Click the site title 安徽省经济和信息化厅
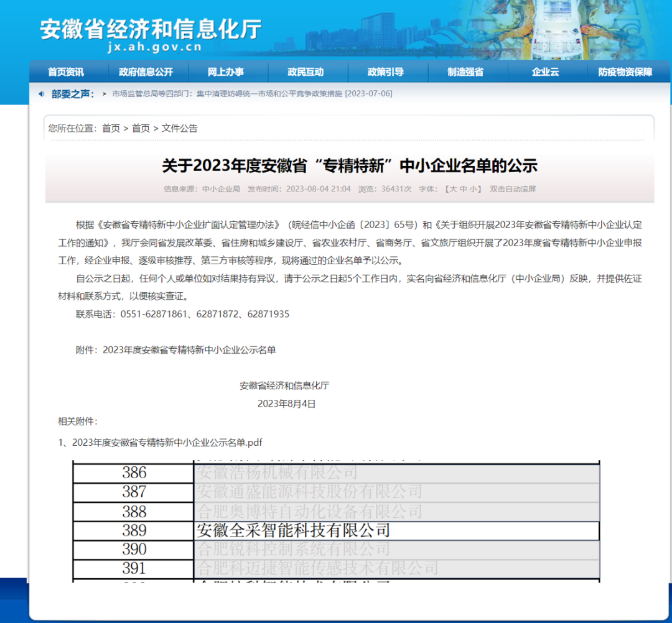Image resolution: width=672 pixels, height=623 pixels. pos(151,29)
